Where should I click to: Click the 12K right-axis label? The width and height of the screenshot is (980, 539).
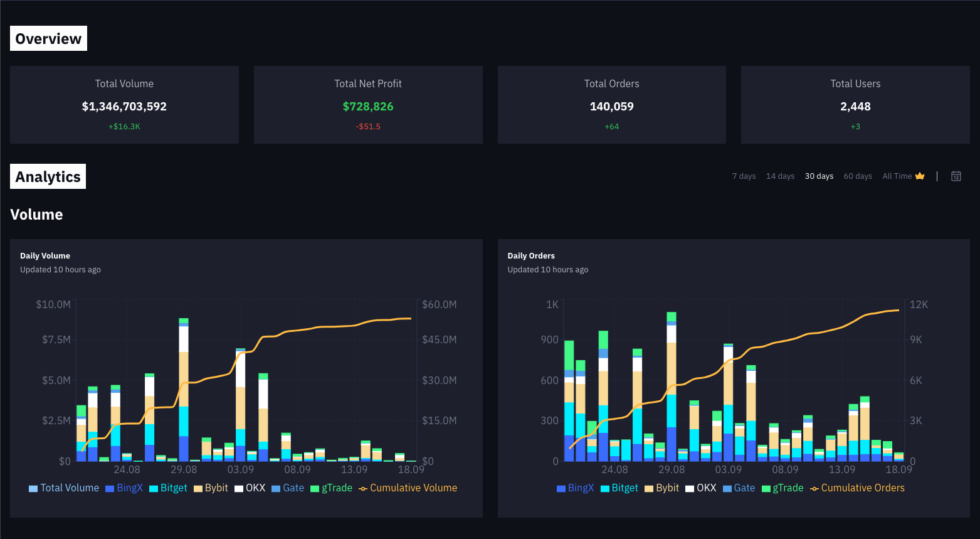(x=919, y=305)
